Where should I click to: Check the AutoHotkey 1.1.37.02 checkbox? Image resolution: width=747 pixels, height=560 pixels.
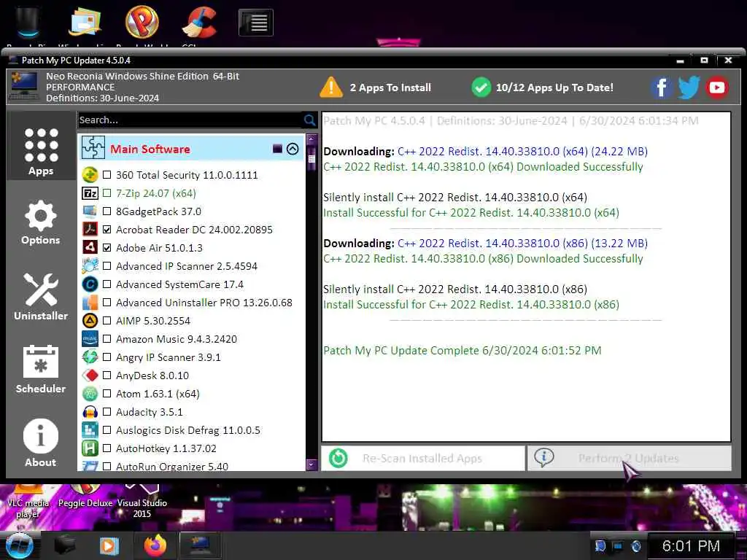click(x=107, y=448)
